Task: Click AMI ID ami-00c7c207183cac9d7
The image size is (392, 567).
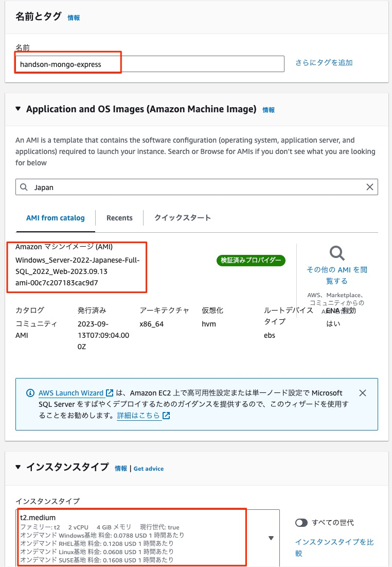Action: (57, 283)
